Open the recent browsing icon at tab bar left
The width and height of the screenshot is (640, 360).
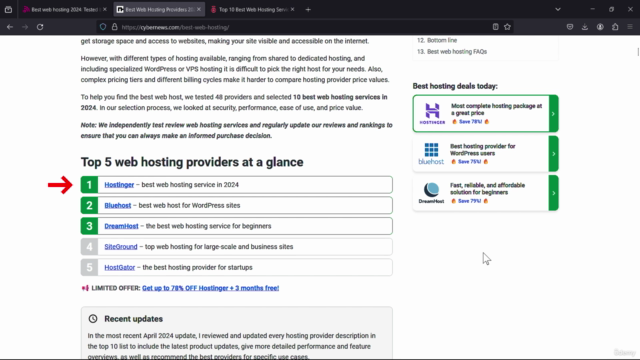8,9
